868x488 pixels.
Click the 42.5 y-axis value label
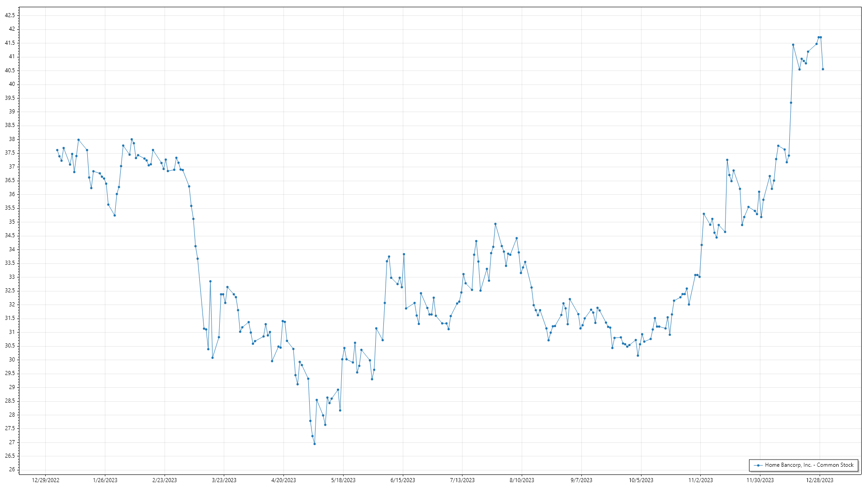(10, 15)
